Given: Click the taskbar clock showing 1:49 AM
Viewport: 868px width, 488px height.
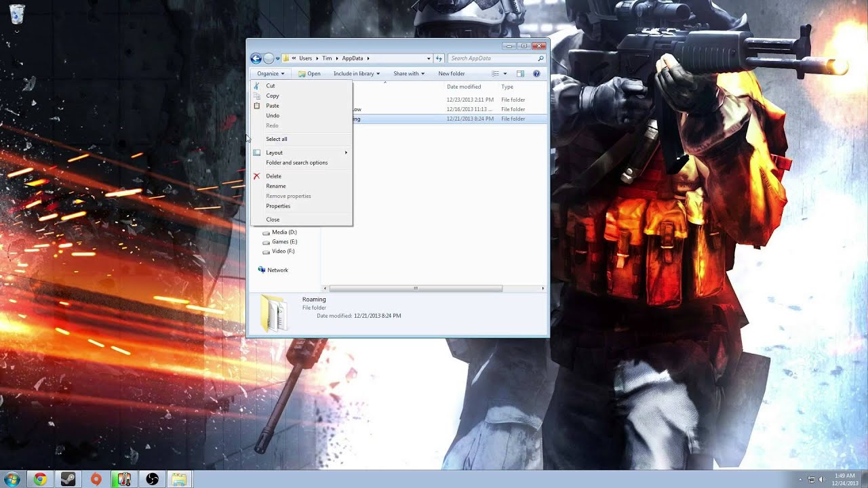Looking at the screenshot, I should coord(845,479).
